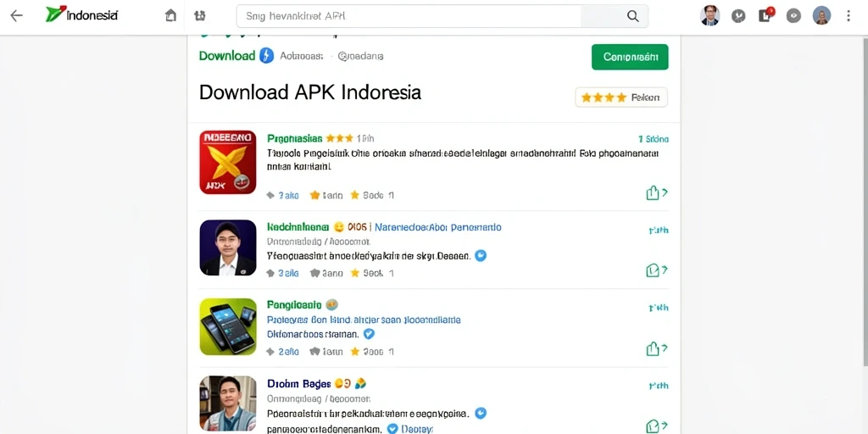Select the Qoadans tab

[x=360, y=56]
